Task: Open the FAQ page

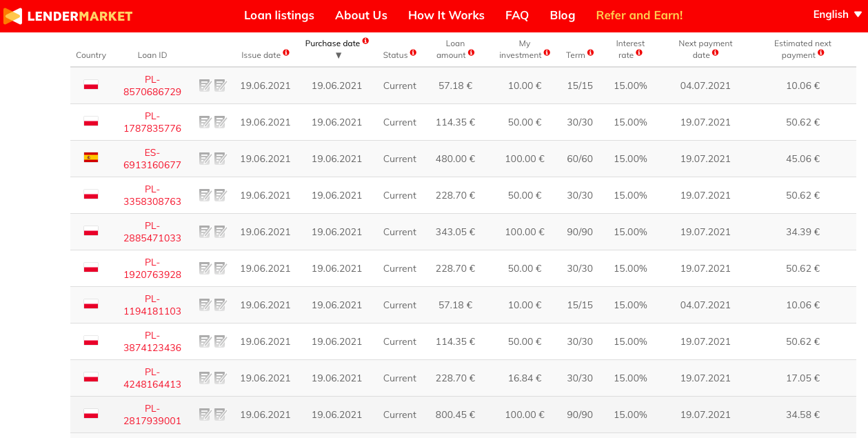Action: tap(517, 15)
